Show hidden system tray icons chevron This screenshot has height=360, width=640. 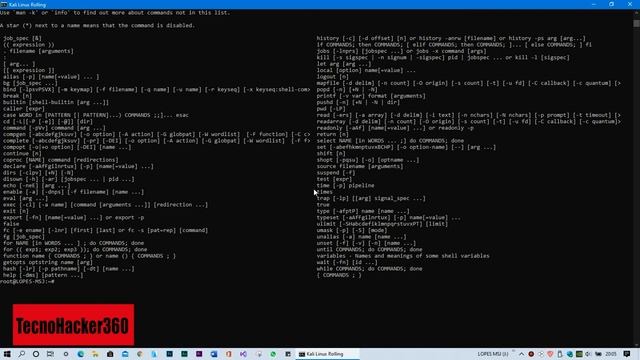(x=522, y=354)
